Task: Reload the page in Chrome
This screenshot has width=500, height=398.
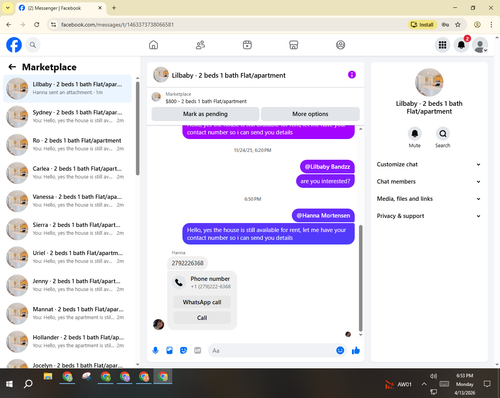Action: tap(37, 24)
